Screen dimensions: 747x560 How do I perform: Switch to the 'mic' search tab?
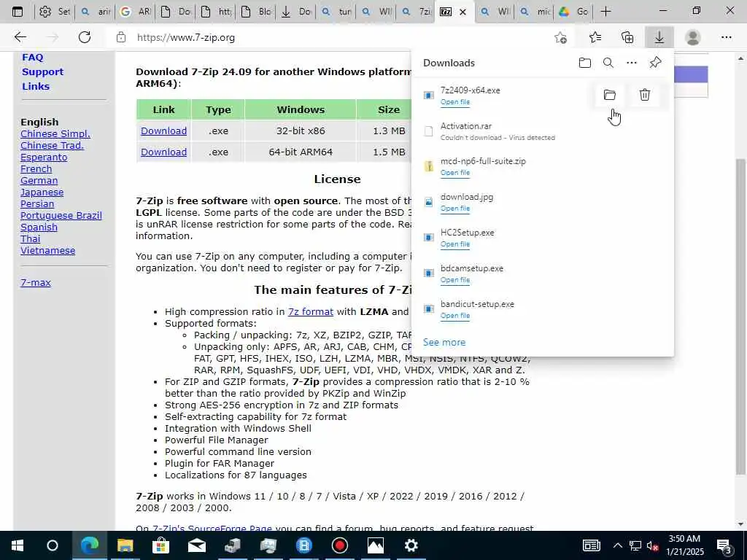point(534,12)
